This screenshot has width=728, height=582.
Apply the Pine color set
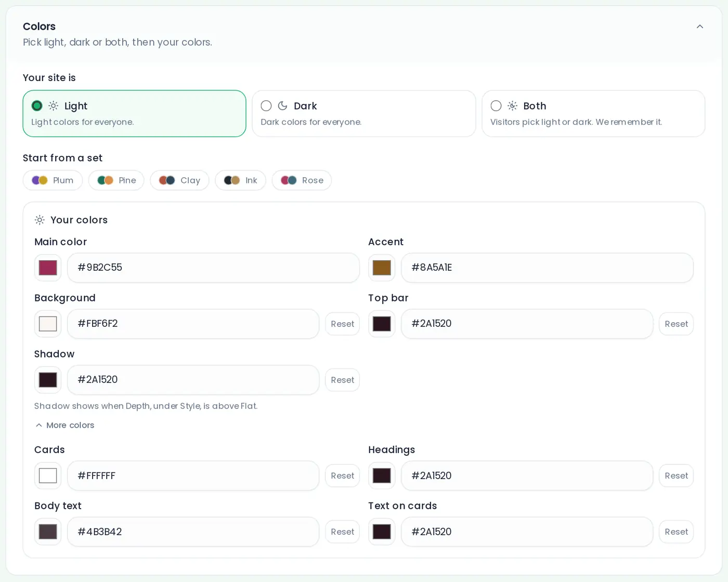point(116,180)
